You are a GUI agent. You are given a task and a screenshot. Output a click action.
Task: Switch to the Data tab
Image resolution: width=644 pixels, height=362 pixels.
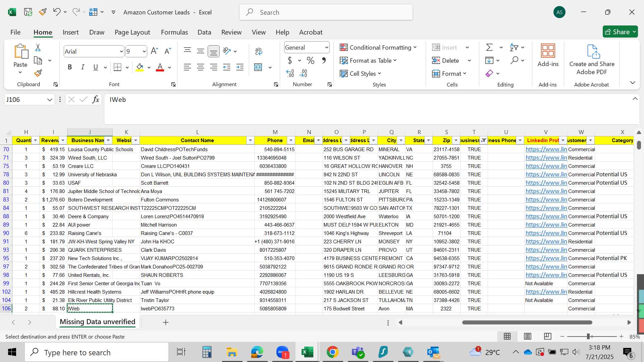(x=204, y=32)
